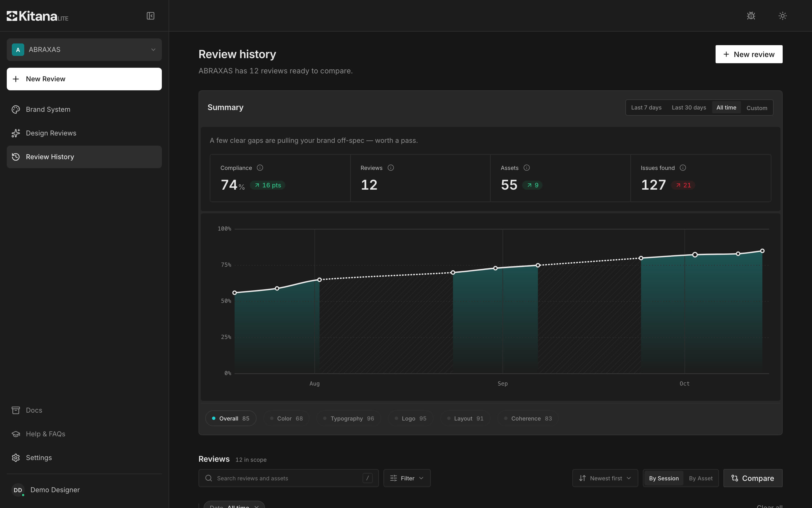Click the Compare button
Viewport: 812px width, 508px height.
click(x=753, y=478)
